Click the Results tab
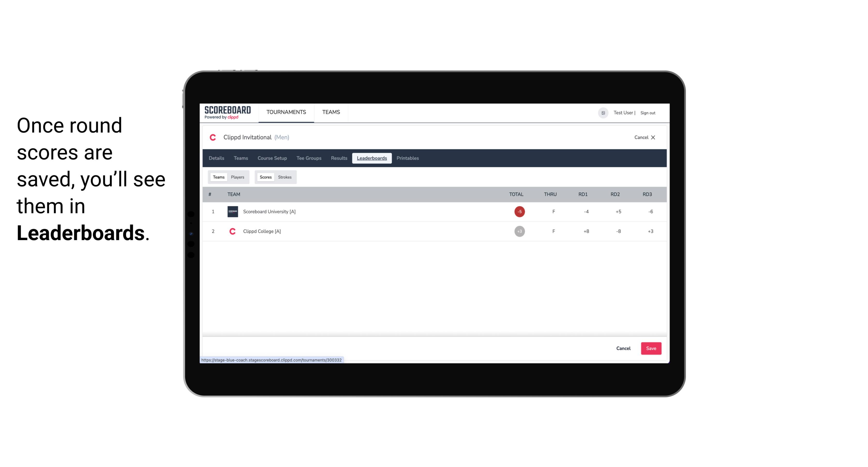868x467 pixels. [339, 158]
